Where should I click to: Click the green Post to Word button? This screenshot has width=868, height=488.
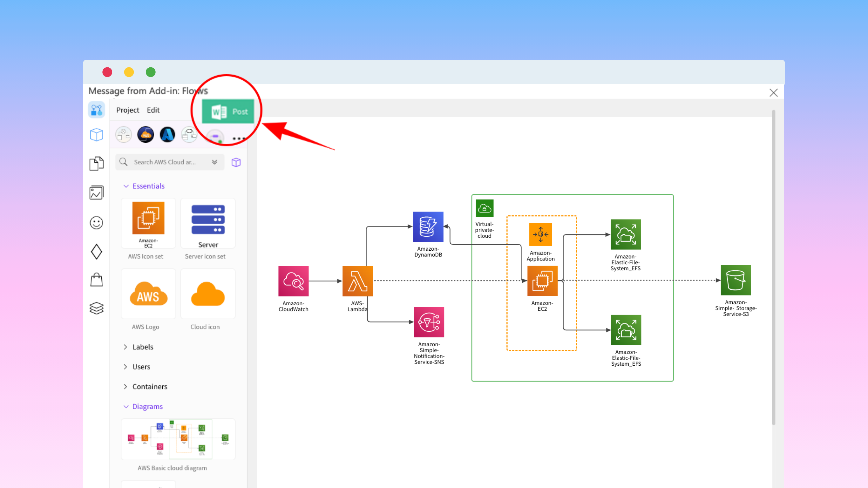(x=228, y=111)
